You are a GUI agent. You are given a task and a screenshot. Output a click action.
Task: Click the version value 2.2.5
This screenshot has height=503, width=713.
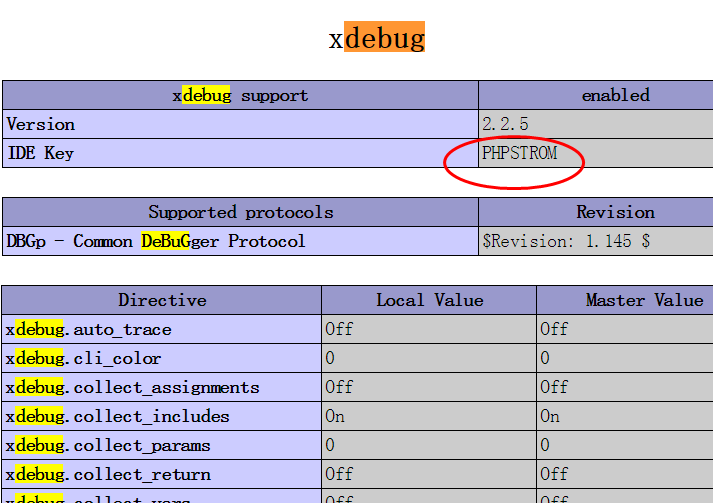coord(505,124)
